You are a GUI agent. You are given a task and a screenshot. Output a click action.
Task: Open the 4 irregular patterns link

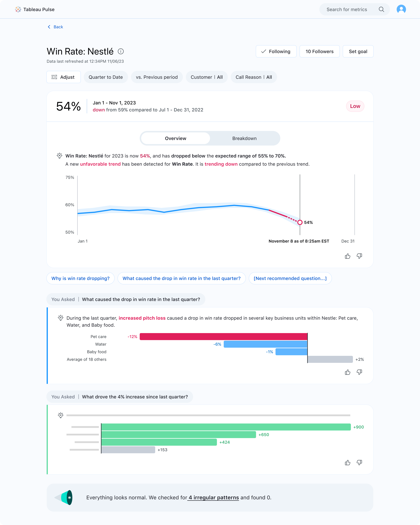(213, 497)
